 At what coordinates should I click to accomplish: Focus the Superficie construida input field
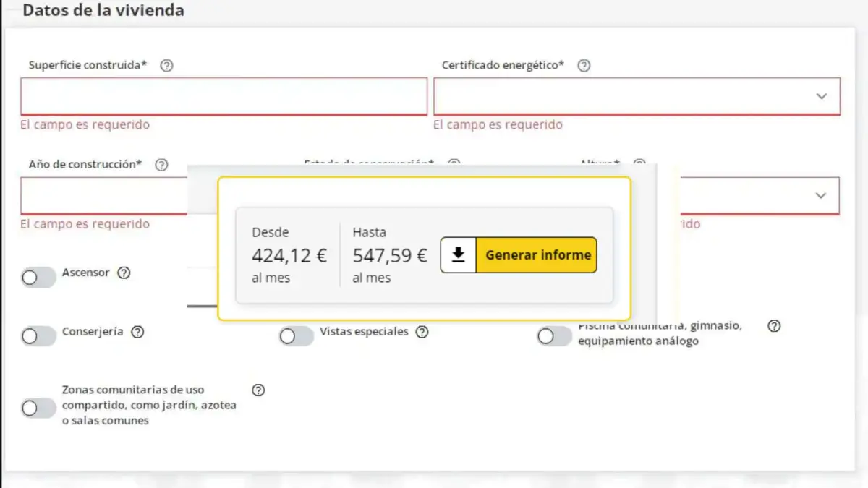coord(224,96)
